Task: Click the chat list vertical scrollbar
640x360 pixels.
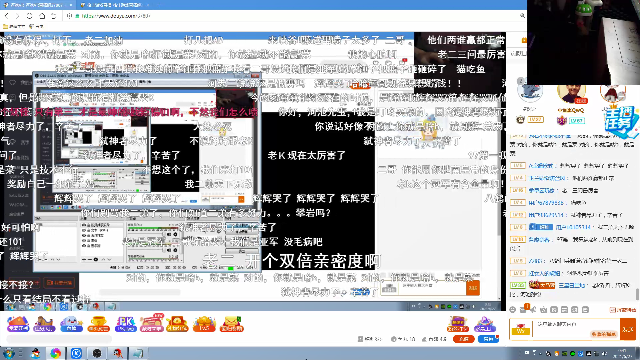Action: [x=637, y=294]
